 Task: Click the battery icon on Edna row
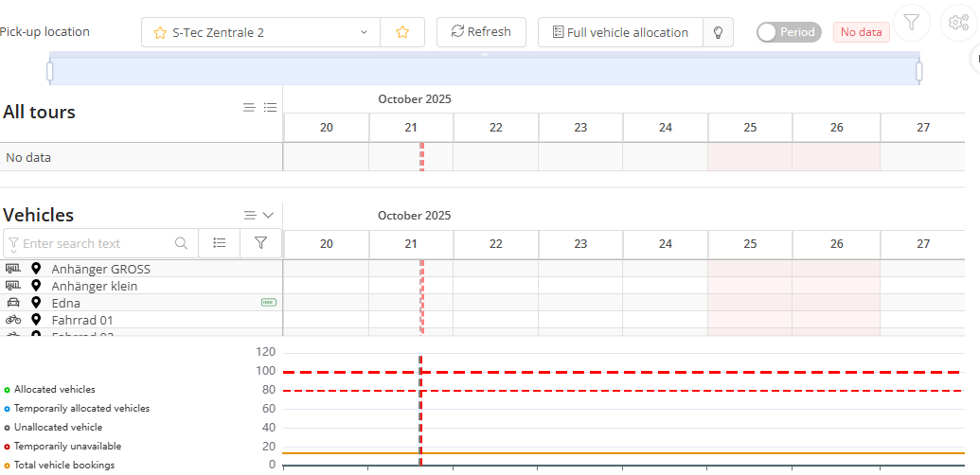coord(269,303)
